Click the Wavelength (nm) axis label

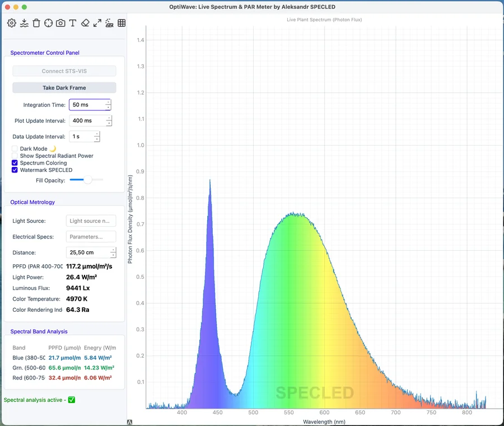point(324,422)
